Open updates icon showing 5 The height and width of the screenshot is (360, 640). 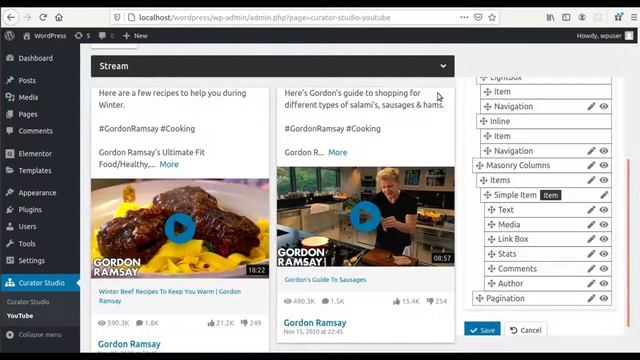[82, 36]
